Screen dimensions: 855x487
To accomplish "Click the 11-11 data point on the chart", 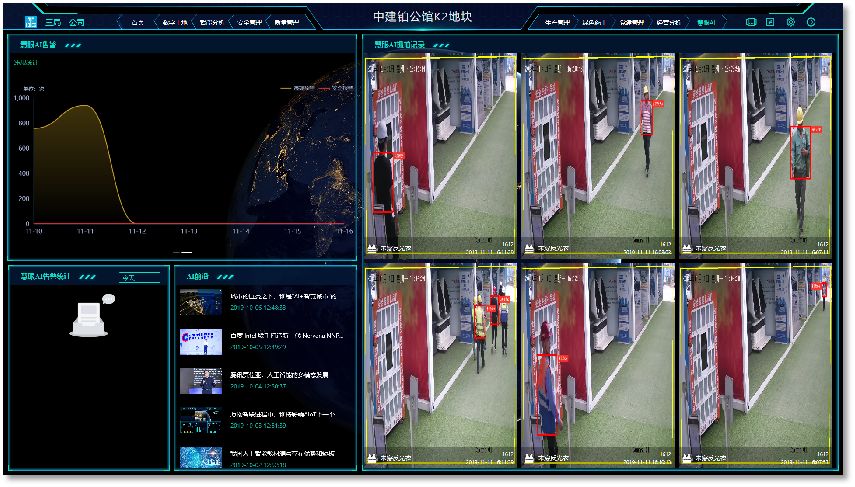I will click(86, 105).
